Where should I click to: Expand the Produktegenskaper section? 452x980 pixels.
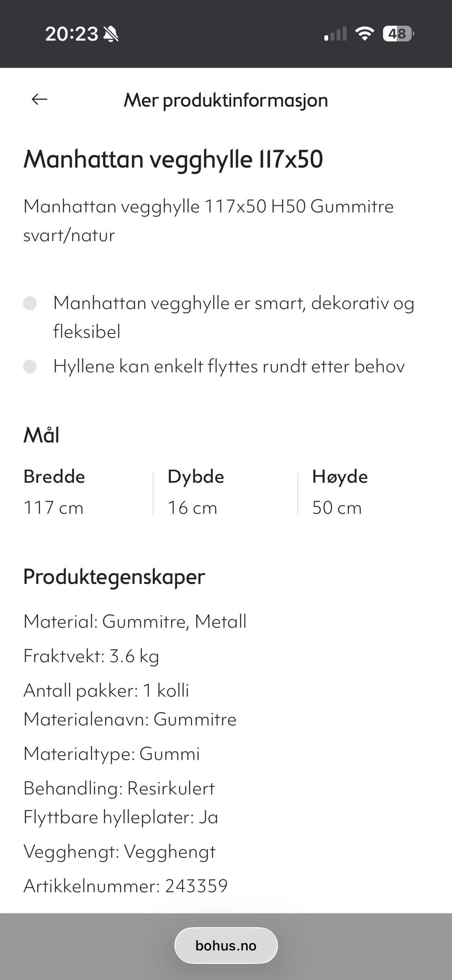pyautogui.click(x=114, y=576)
